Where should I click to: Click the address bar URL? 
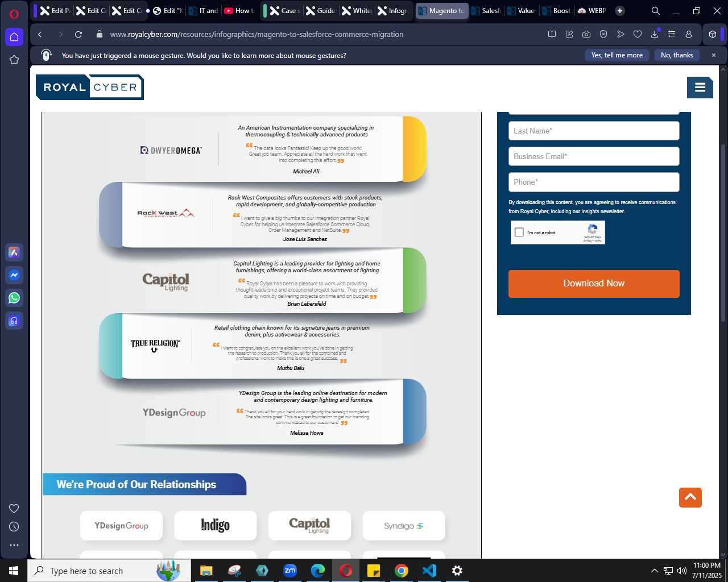[x=257, y=34]
